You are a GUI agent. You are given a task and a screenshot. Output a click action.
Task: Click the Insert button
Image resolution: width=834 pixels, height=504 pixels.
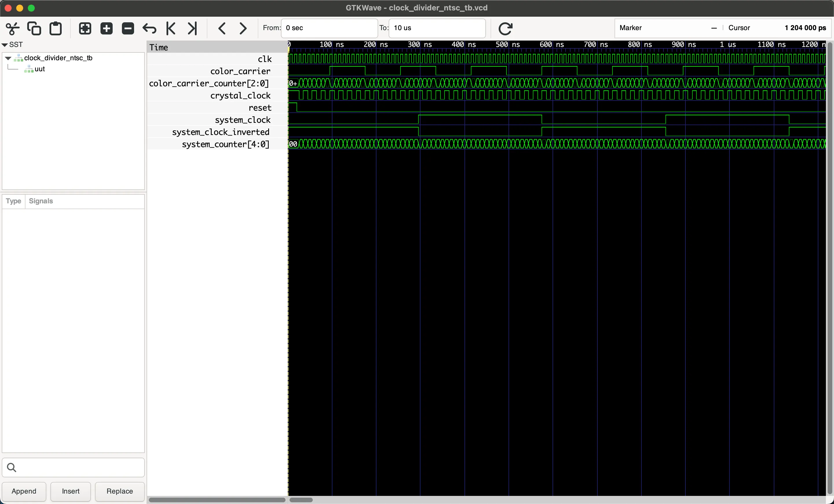click(70, 491)
